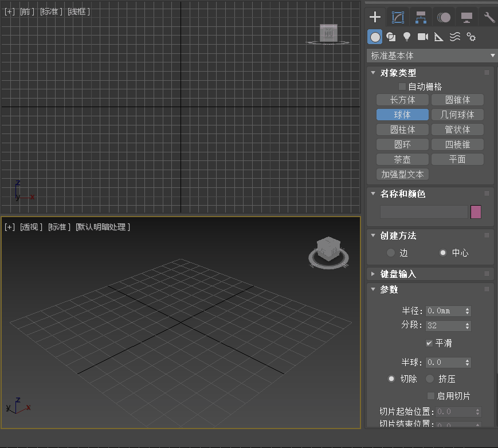498x448 pixels.
Task: Open the Create panel plus tab
Action: pos(375,17)
